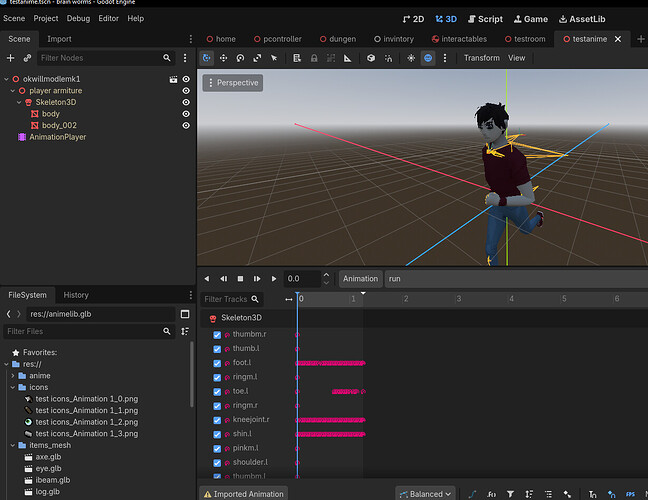Open Scene dock panel options menu
This screenshot has height=500, width=648.
click(191, 39)
